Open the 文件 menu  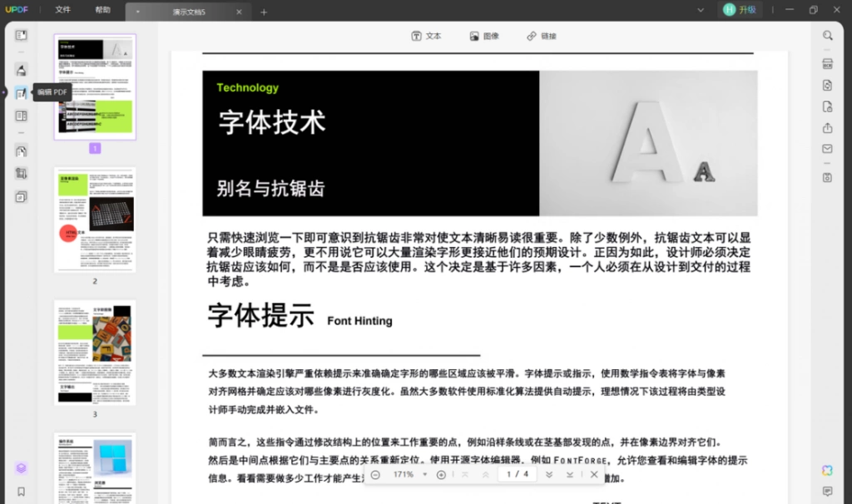62,10
